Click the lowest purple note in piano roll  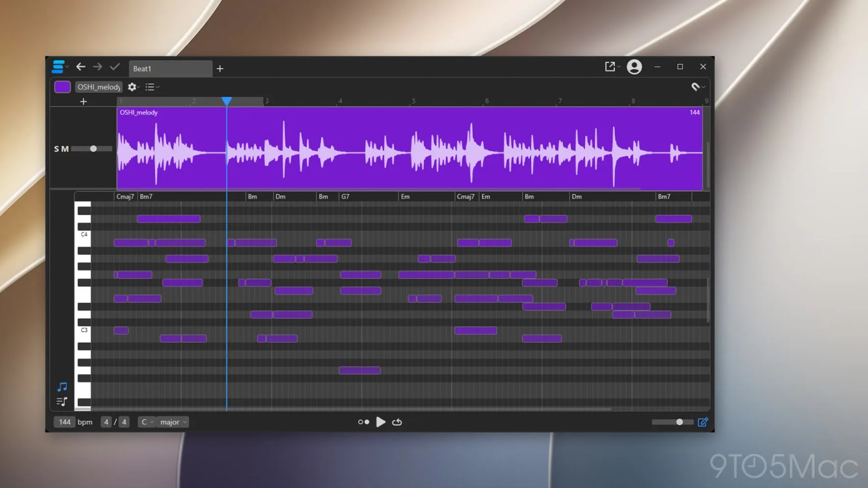360,370
